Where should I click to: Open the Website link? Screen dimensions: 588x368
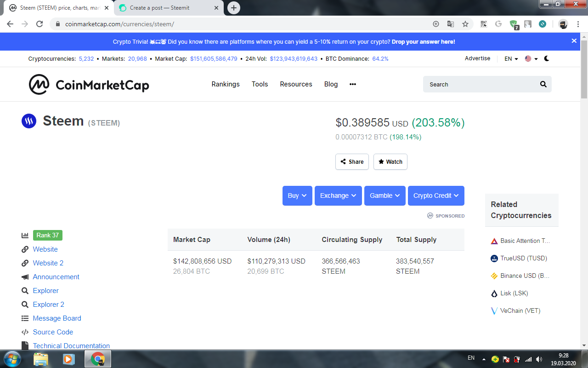click(45, 249)
